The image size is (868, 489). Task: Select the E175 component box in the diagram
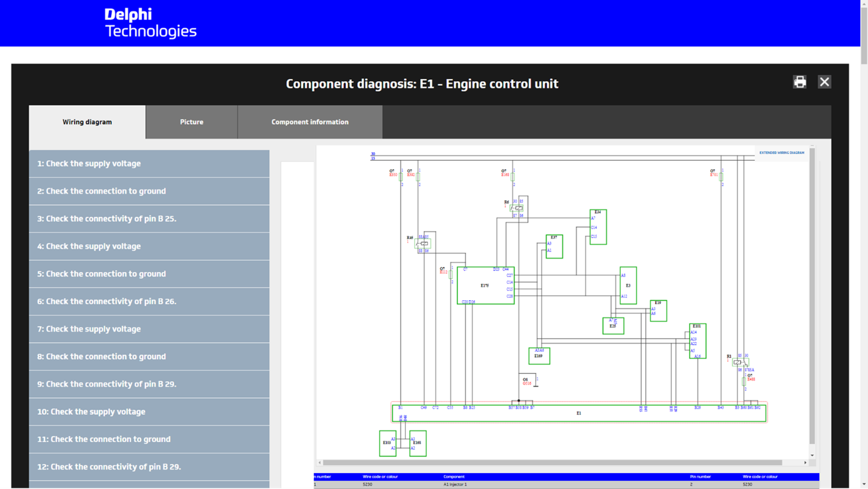click(485, 286)
